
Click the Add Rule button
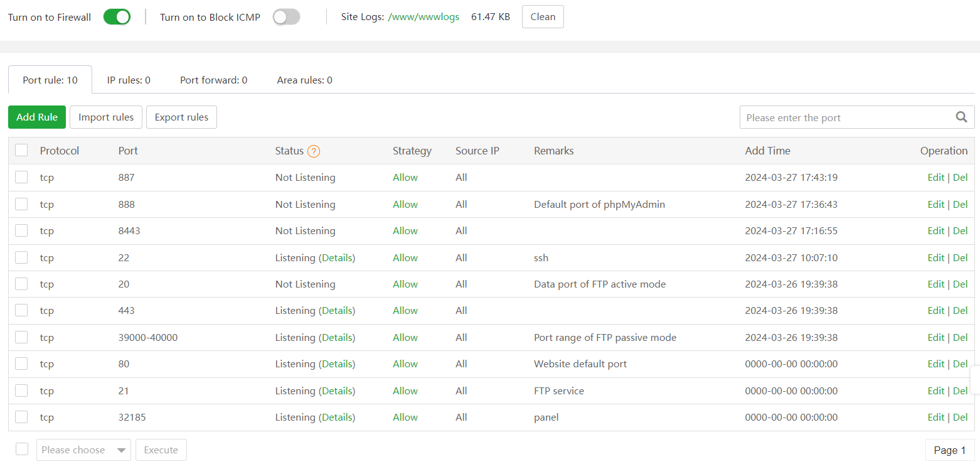[37, 117]
